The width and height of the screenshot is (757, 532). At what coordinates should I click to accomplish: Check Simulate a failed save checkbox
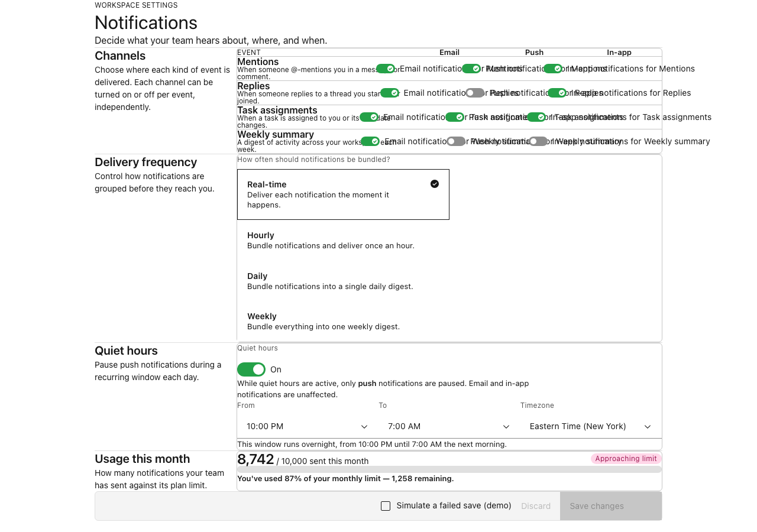click(x=386, y=506)
